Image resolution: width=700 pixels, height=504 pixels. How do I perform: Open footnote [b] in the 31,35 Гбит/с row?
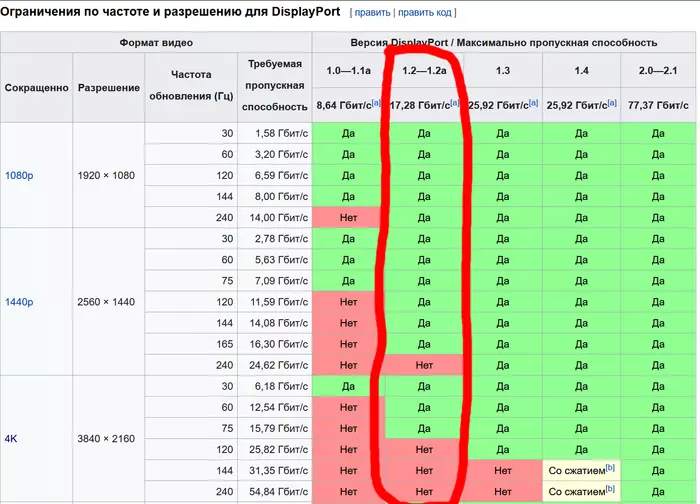610,468
